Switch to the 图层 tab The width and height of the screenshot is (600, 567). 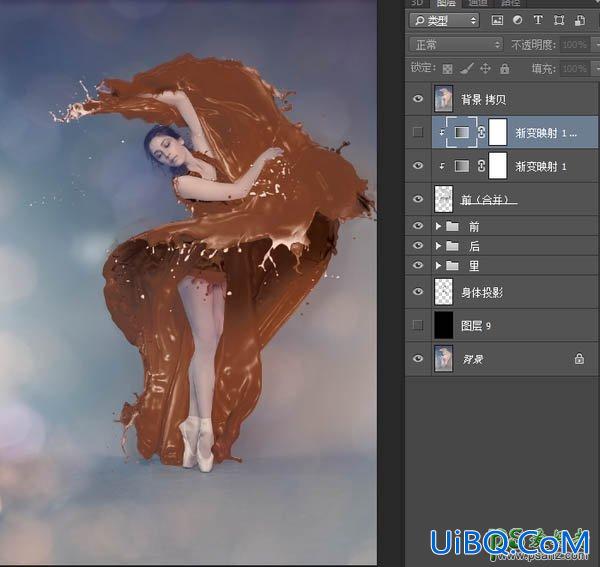pos(445,3)
